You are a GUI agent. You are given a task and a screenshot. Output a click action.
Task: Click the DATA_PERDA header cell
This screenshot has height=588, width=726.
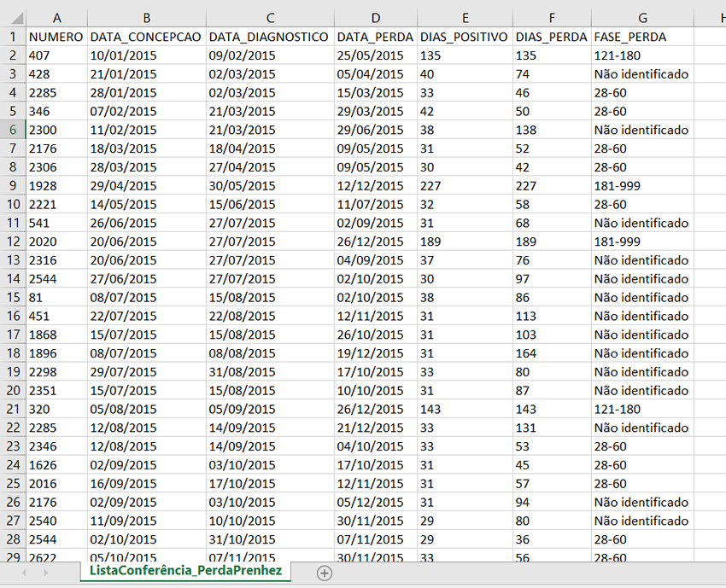pyautogui.click(x=376, y=37)
